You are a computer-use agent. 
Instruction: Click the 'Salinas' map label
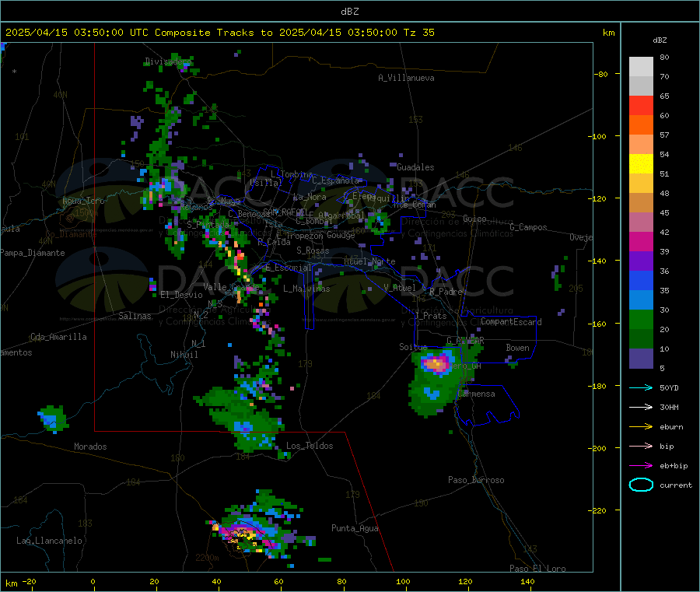click(135, 316)
